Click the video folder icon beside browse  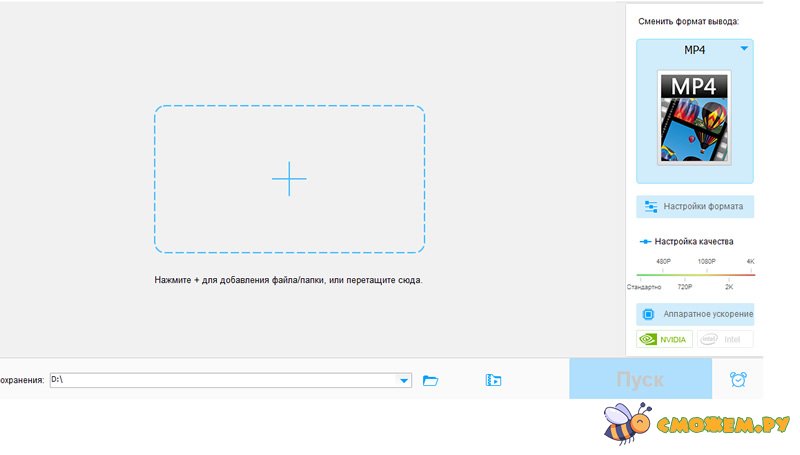493,380
